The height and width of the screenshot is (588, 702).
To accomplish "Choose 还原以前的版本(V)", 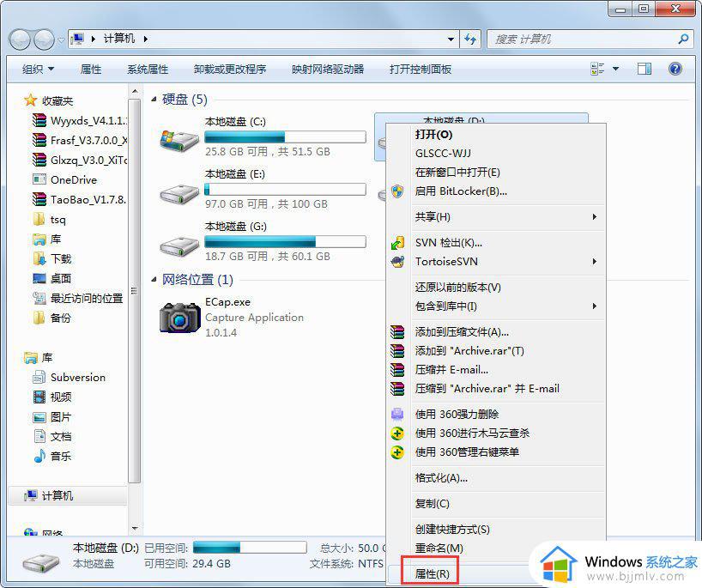I will point(496,287).
